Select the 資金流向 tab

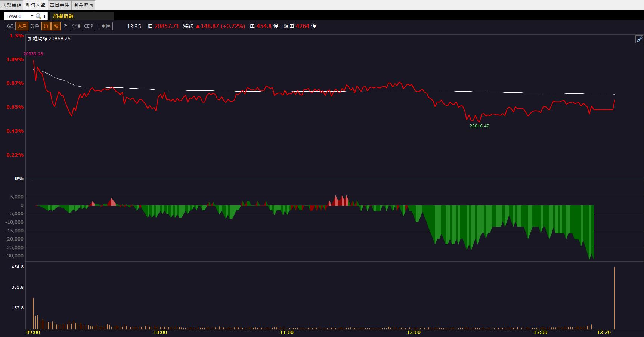83,5
